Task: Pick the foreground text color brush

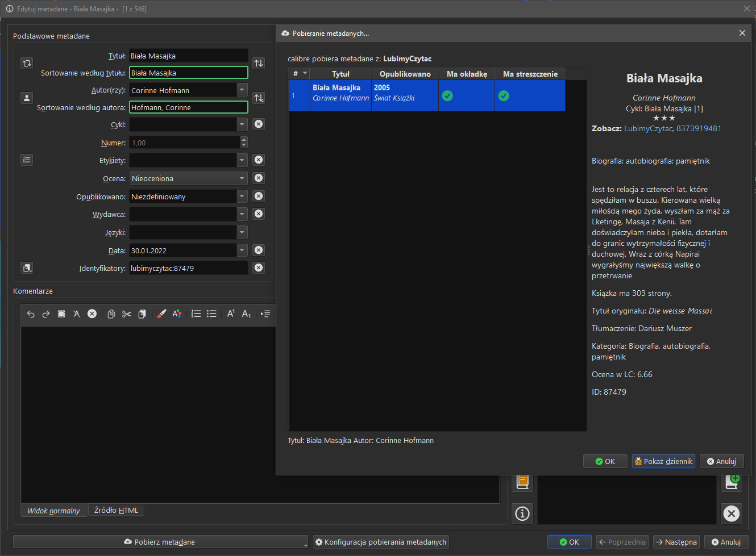Action: click(161, 314)
